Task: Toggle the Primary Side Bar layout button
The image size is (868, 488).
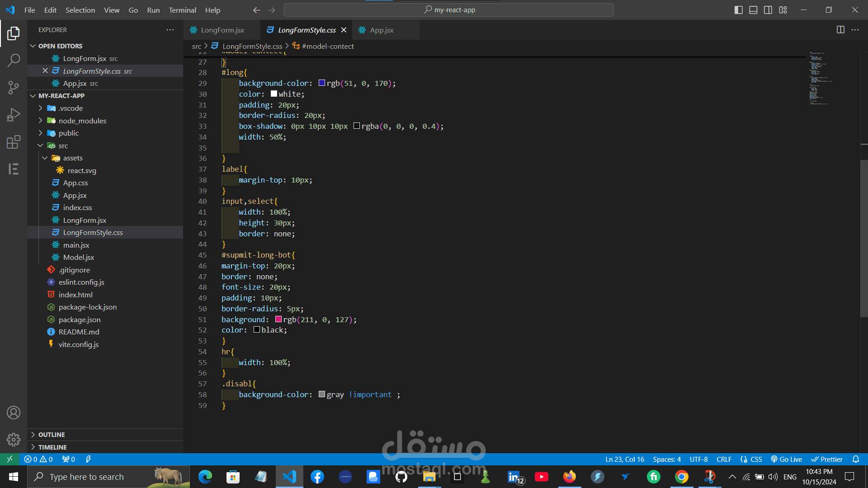Action: [x=739, y=10]
